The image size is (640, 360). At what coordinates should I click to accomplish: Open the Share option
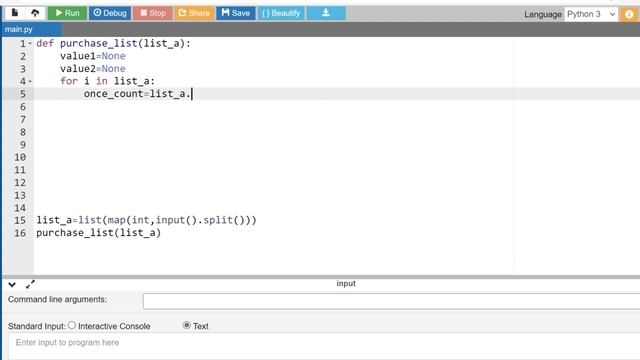coord(194,13)
